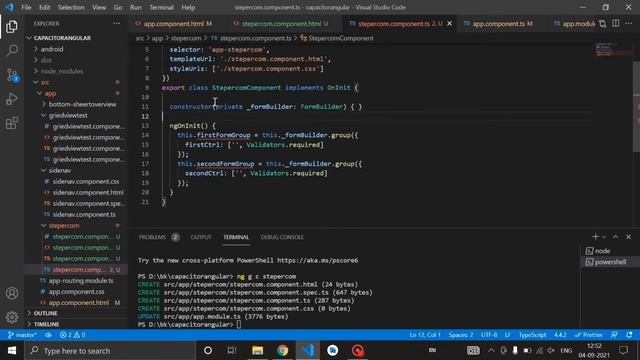Image resolution: width=640 pixels, height=360 pixels.
Task: Select TypeScript language mode in status bar
Action: 532,335
